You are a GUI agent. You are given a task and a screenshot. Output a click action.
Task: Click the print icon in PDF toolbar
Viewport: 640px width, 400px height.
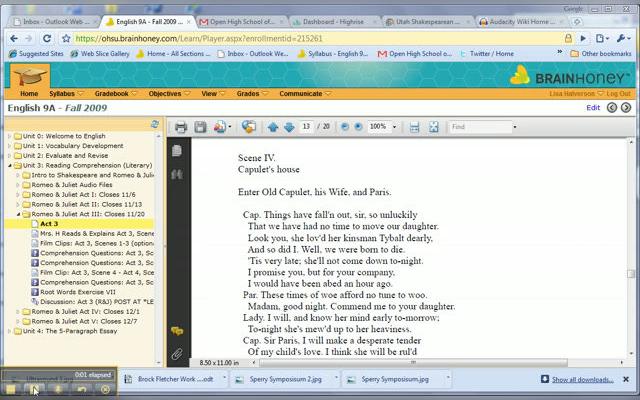pos(181,127)
